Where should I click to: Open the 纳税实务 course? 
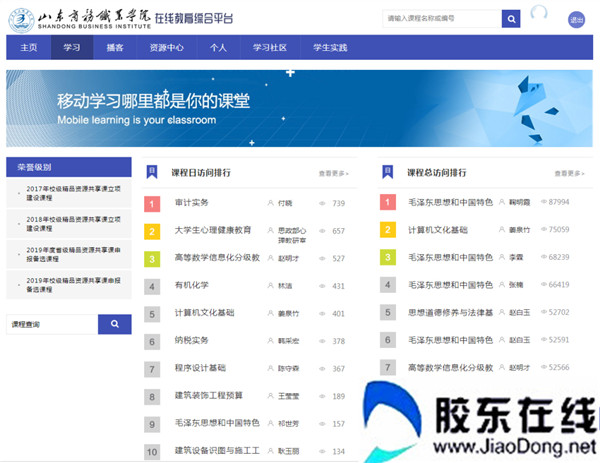click(192, 340)
